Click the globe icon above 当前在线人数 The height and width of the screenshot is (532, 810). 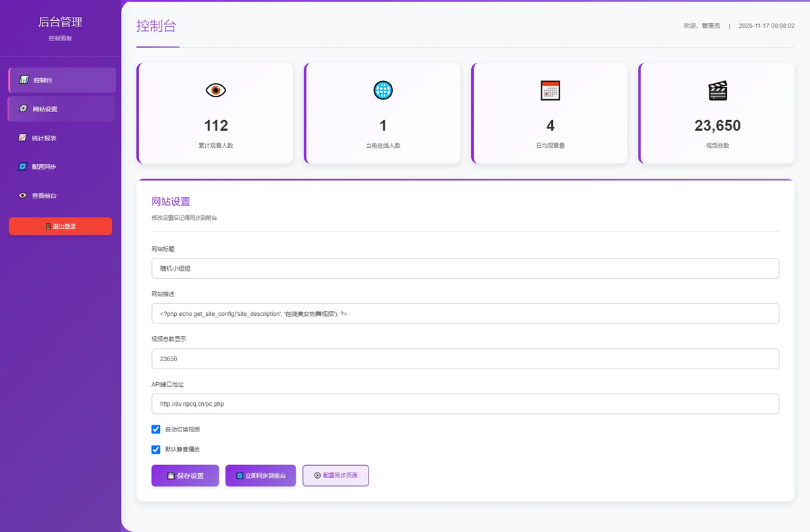[383, 90]
